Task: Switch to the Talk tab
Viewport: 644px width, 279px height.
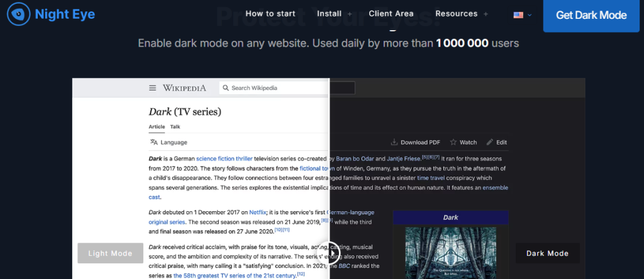Action: [x=175, y=127]
